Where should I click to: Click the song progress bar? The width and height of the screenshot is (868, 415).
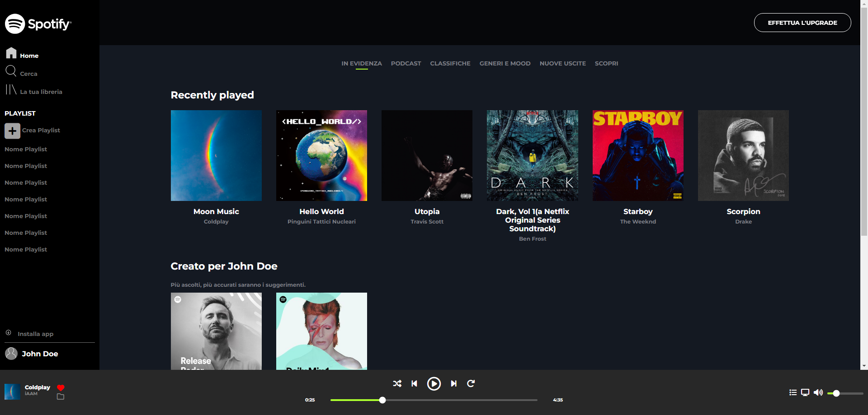pyautogui.click(x=434, y=400)
